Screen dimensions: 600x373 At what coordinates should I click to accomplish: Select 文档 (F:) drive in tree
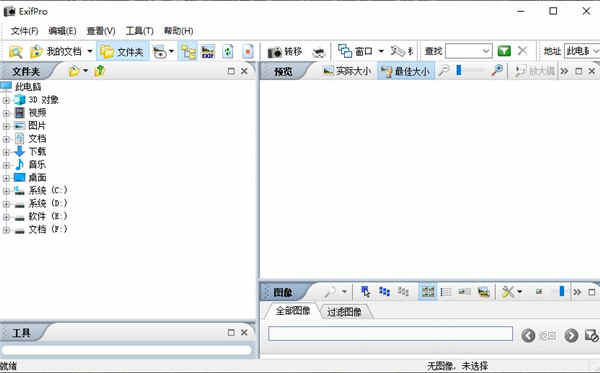click(48, 229)
